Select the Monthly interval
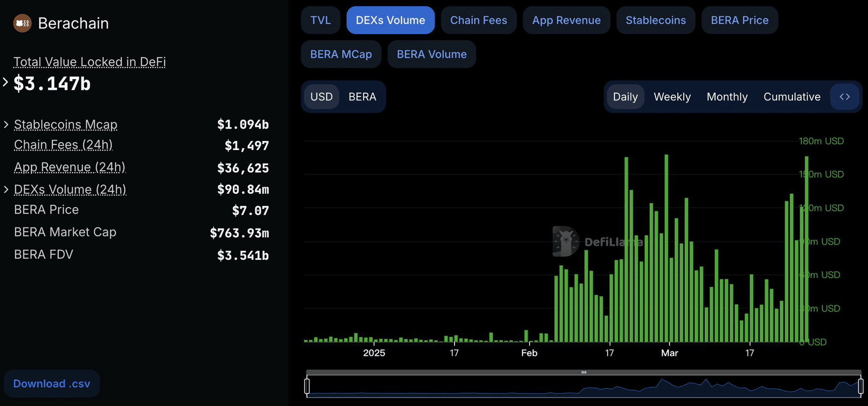The height and width of the screenshot is (406, 868). point(727,97)
